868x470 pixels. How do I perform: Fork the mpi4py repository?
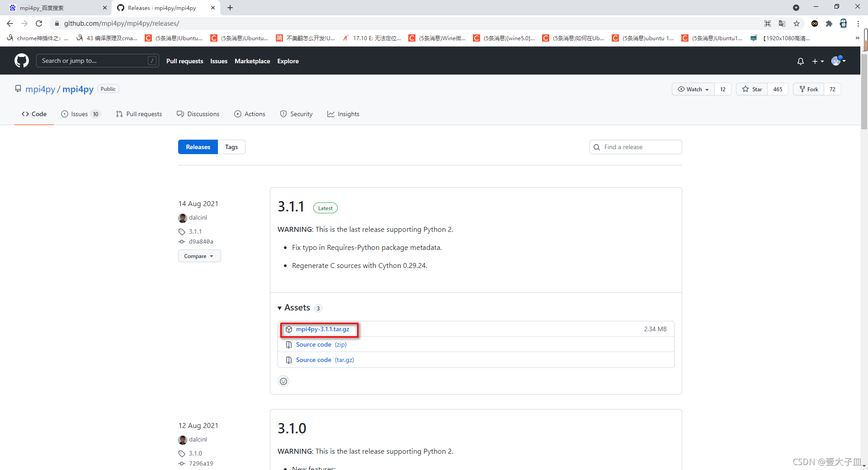[809, 89]
